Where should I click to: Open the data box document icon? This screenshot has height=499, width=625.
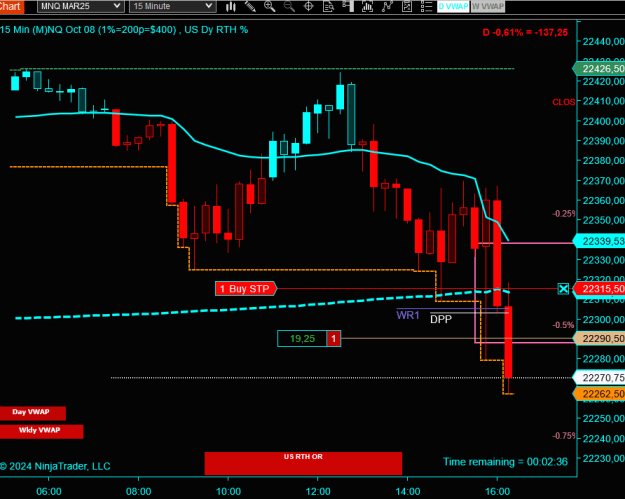(x=328, y=6)
